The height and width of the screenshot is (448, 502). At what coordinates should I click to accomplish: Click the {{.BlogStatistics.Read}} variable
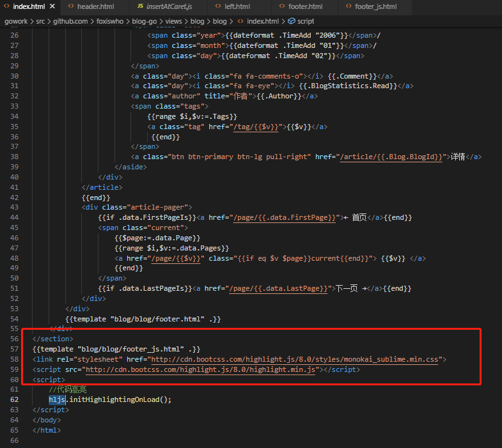pyautogui.click(x=348, y=86)
